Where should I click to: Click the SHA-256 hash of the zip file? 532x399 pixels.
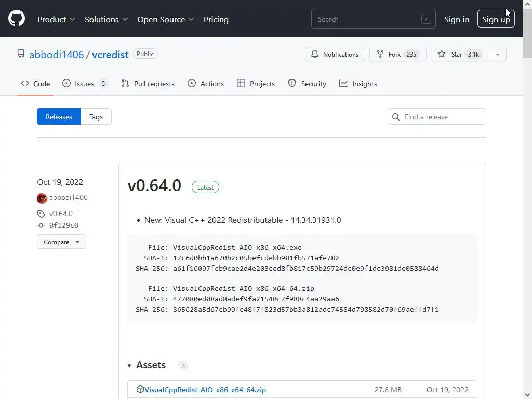[305, 310]
